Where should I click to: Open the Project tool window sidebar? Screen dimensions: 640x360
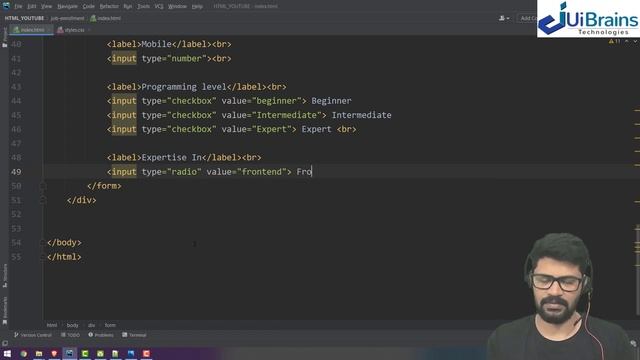(5, 37)
